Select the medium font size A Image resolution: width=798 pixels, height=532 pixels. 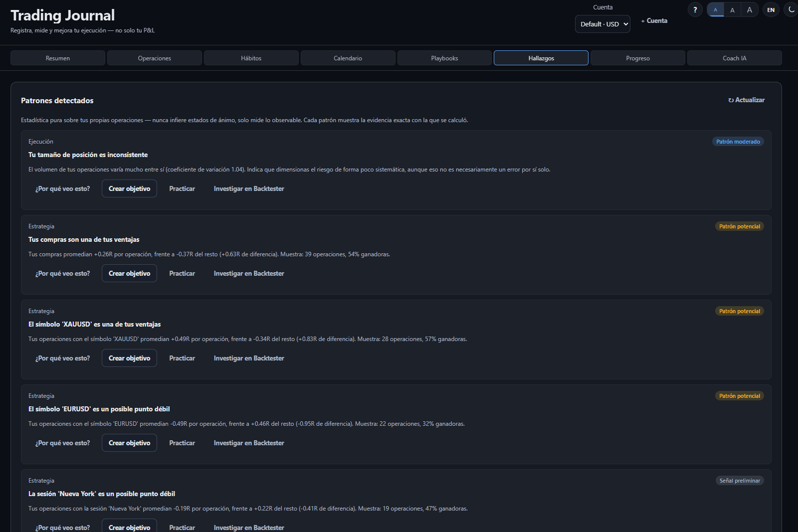click(732, 9)
